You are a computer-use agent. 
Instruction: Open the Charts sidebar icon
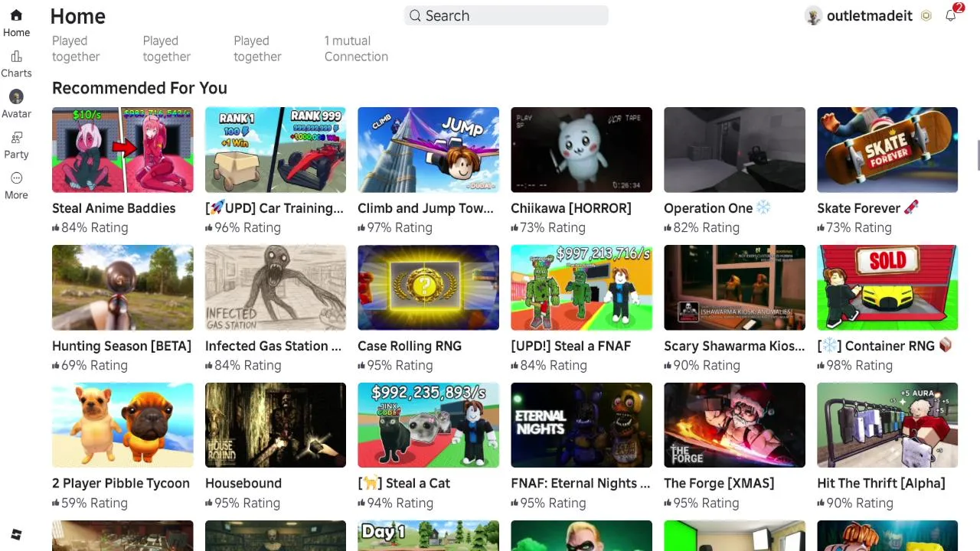16,57
